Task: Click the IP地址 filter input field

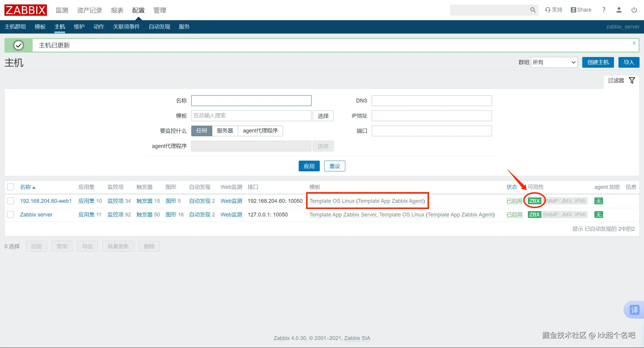Action: pos(431,116)
